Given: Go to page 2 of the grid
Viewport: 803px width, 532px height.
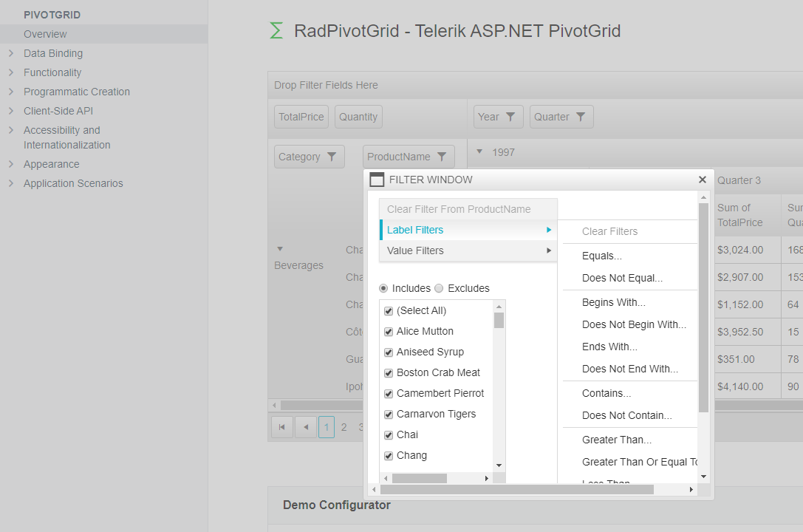Looking at the screenshot, I should click(x=344, y=427).
